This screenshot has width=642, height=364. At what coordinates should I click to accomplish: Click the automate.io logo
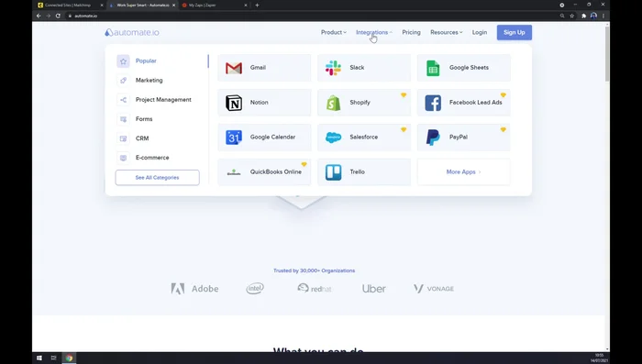[x=132, y=32]
